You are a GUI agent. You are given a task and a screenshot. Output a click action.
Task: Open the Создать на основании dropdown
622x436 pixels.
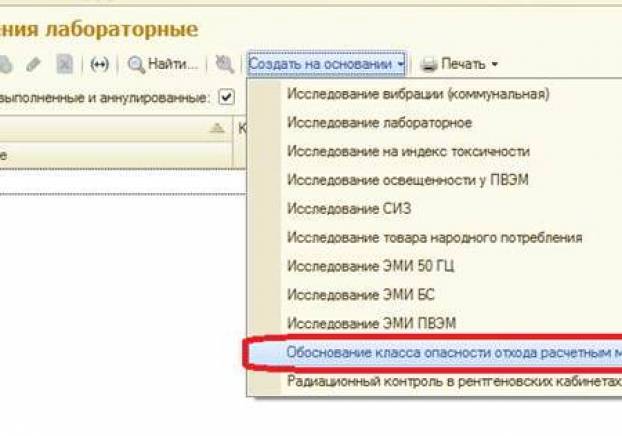click(326, 64)
